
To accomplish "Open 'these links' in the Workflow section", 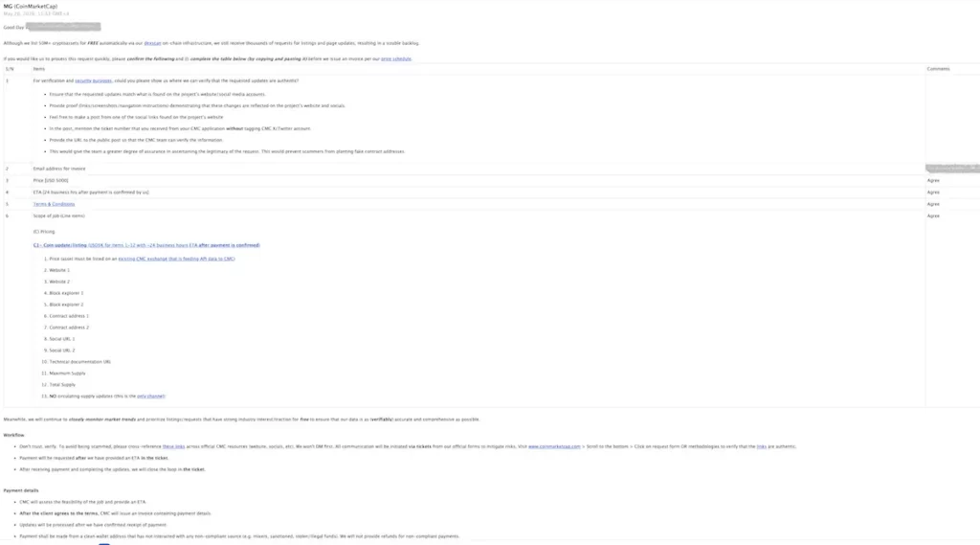I will pyautogui.click(x=174, y=446).
